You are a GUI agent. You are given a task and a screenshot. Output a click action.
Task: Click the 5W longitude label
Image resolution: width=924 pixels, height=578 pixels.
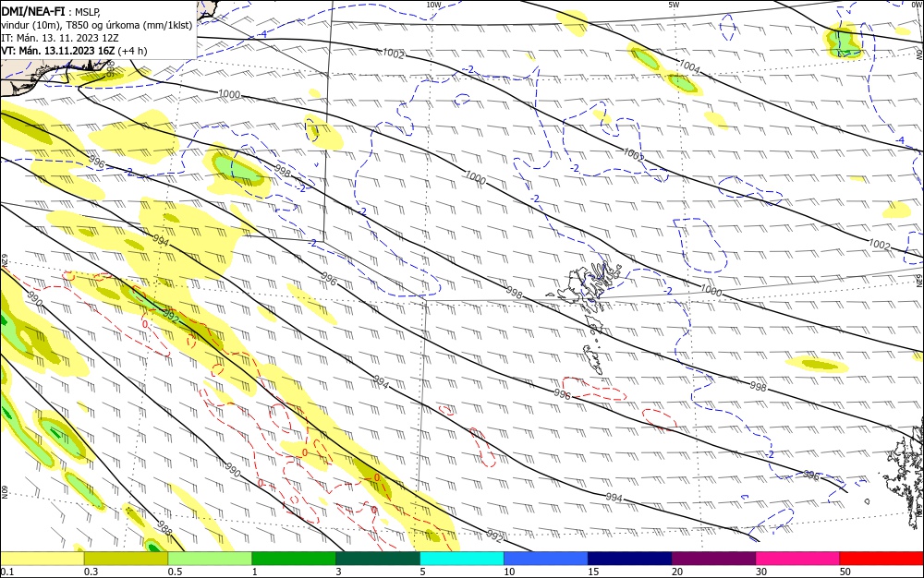coord(674,5)
